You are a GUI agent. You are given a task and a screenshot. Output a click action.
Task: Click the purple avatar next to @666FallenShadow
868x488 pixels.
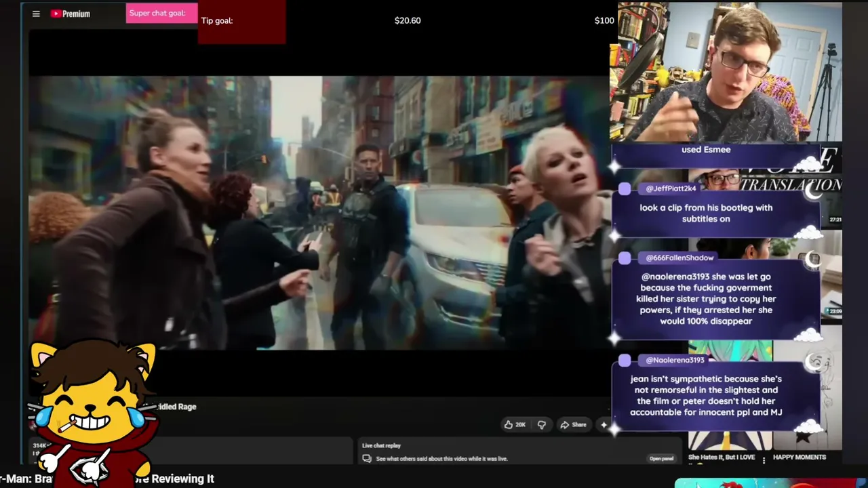625,258
